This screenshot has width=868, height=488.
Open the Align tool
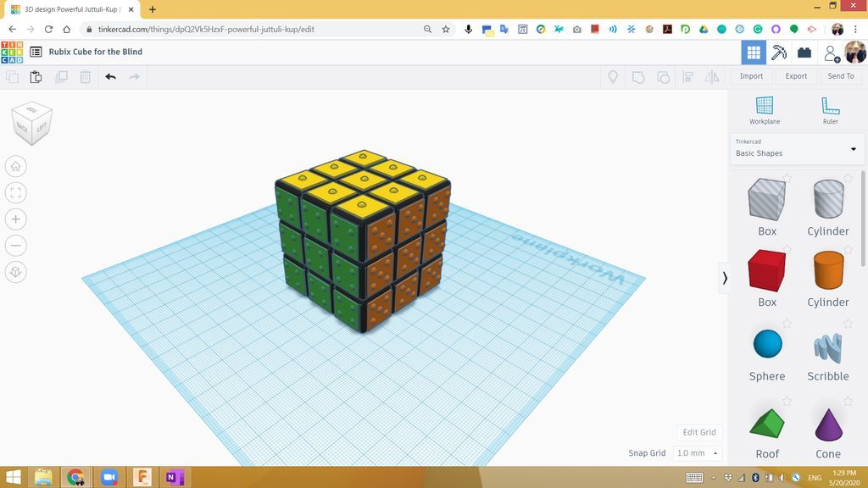(687, 77)
